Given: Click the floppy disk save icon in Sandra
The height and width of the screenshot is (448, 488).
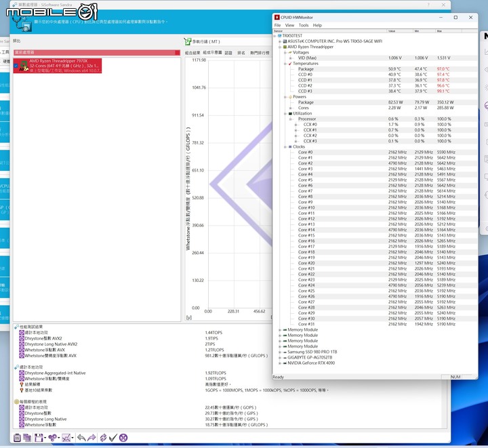Looking at the screenshot, I should tap(39, 438).
